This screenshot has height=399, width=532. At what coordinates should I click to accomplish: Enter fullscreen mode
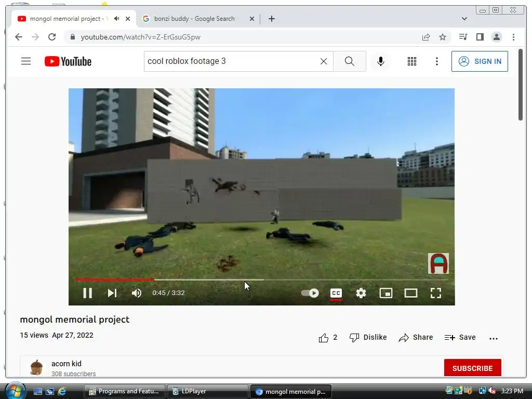point(436,293)
